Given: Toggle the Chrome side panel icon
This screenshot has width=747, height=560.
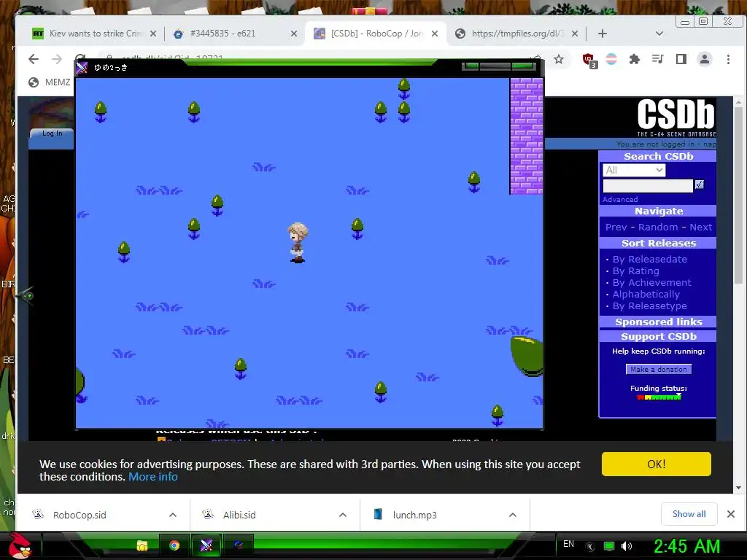Looking at the screenshot, I should 681,59.
